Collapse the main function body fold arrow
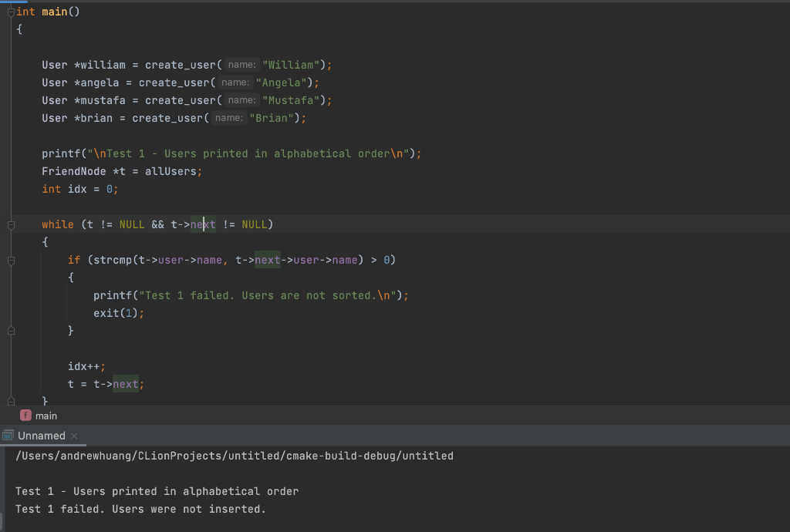 [x=10, y=12]
